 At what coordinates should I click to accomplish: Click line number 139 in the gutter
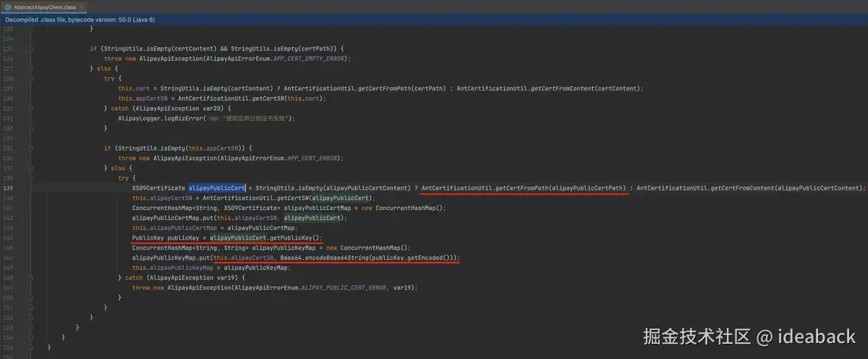click(x=8, y=187)
